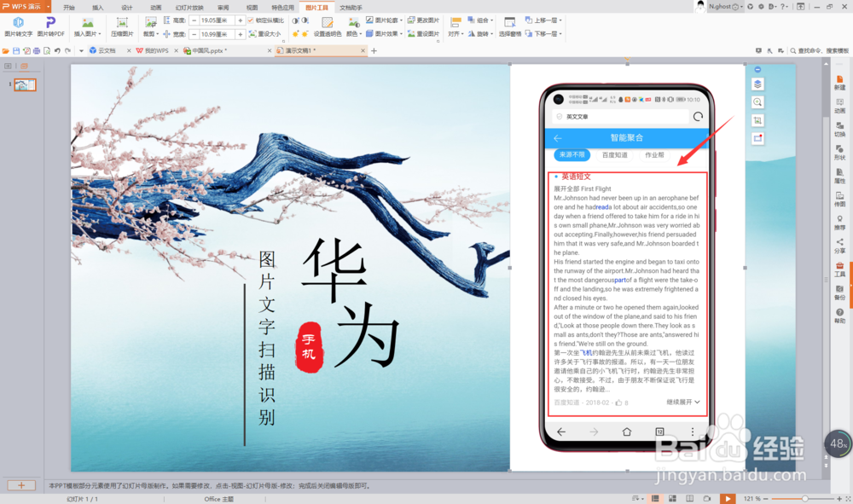853x504 pixels.
Task: Click the save icon in quick access toolbar
Action: [x=15, y=50]
